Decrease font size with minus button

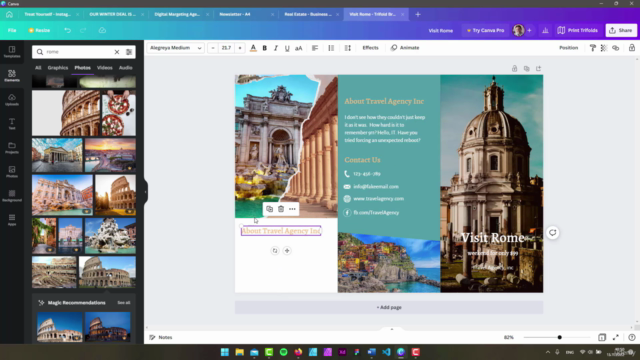click(x=213, y=48)
